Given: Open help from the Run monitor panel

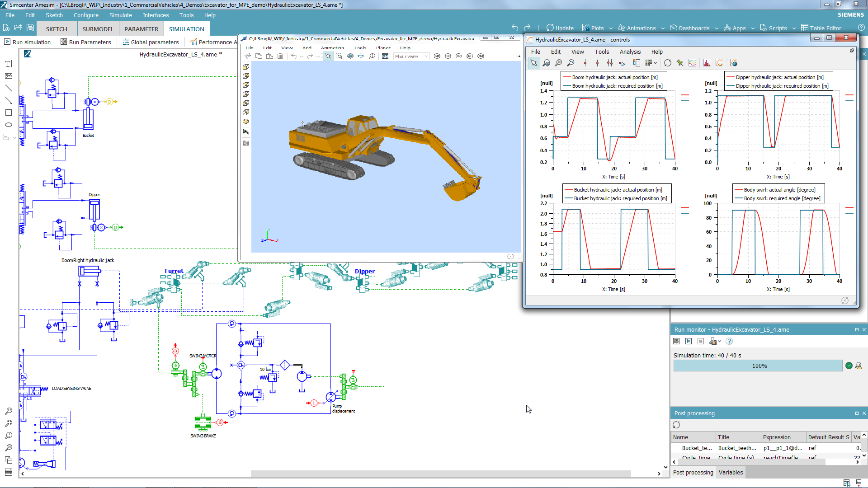Looking at the screenshot, I should click(x=729, y=342).
